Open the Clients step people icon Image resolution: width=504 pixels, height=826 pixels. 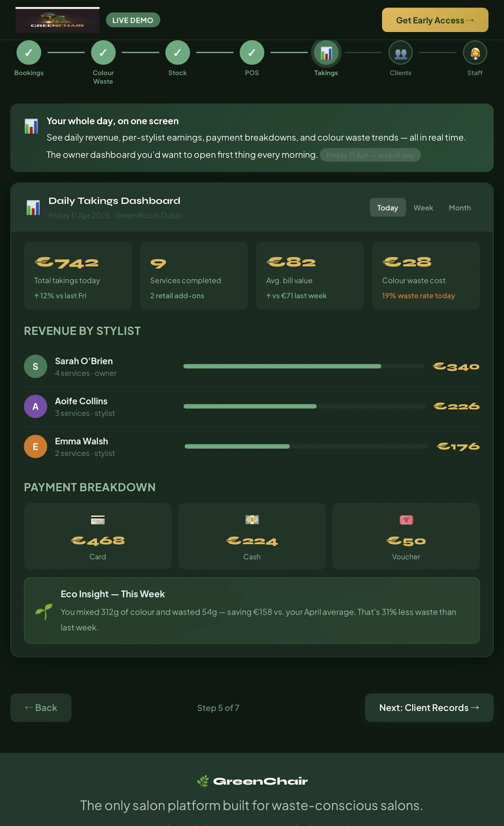click(x=400, y=53)
